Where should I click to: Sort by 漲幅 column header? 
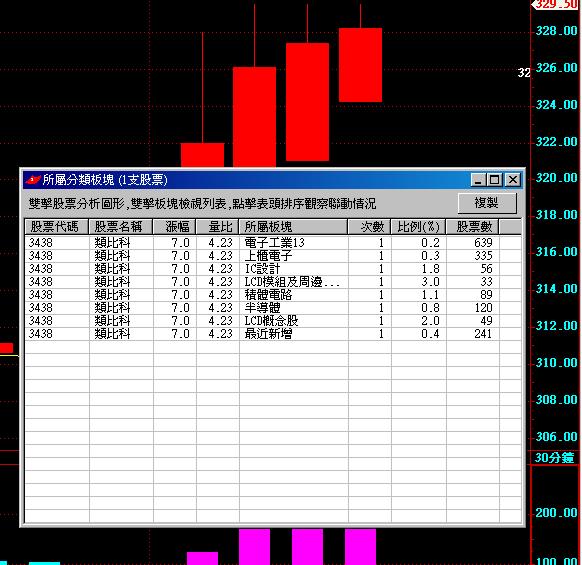point(174,226)
